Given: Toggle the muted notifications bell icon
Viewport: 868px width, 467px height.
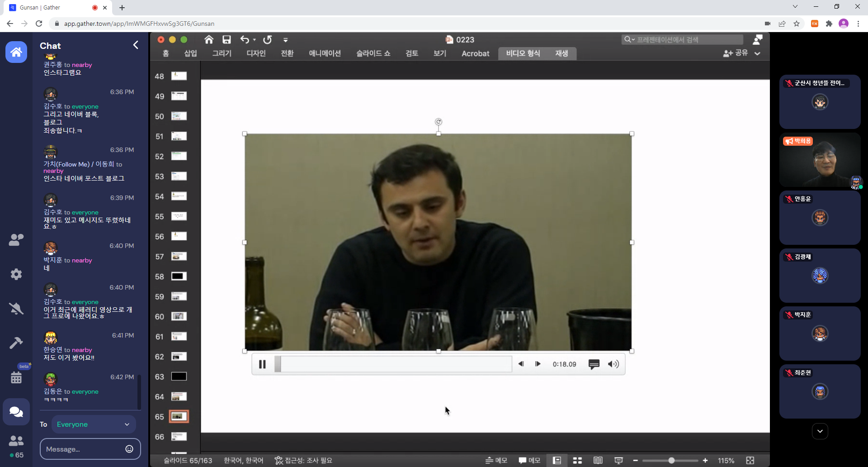Looking at the screenshot, I should [x=16, y=309].
